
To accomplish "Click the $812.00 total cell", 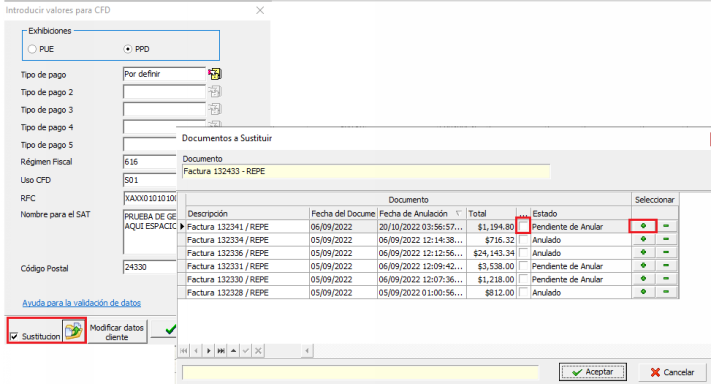I will [x=491, y=292].
